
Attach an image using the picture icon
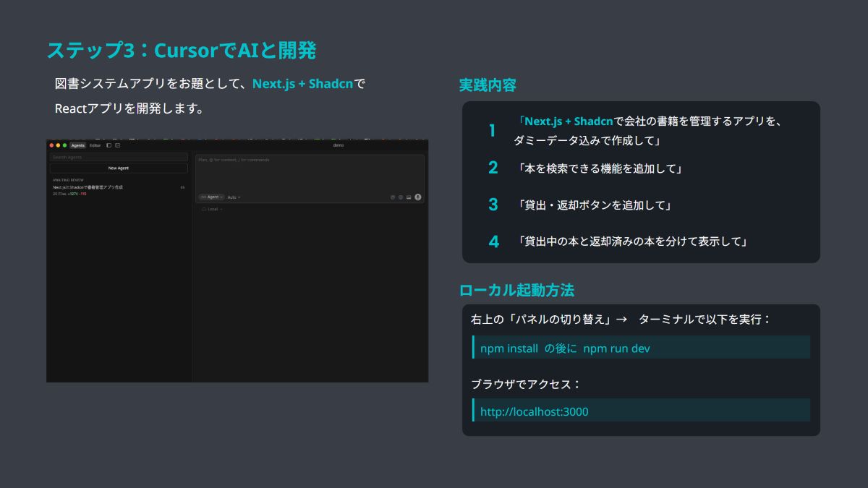pyautogui.click(x=409, y=197)
